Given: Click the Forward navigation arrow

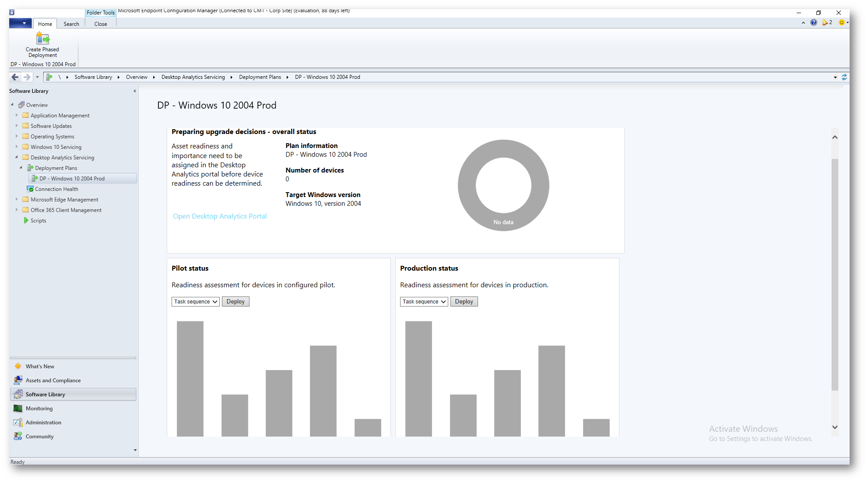Looking at the screenshot, I should click(27, 77).
